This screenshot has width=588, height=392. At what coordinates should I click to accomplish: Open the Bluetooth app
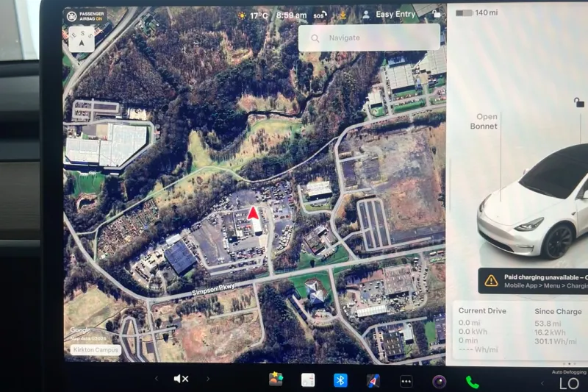point(340,380)
